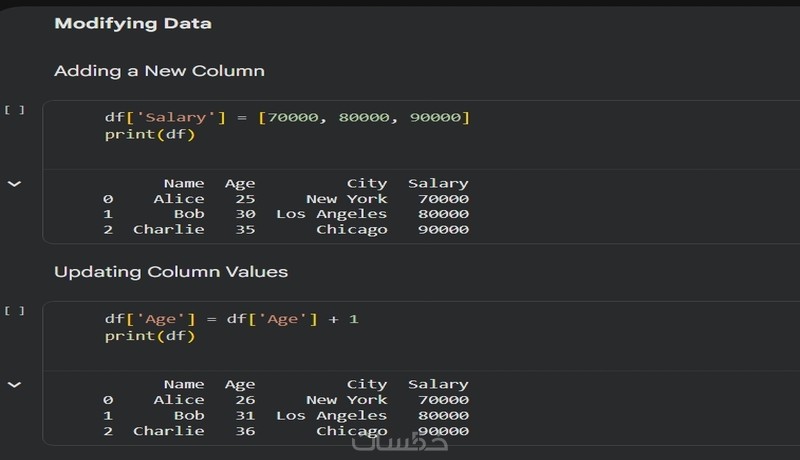Place cursor in the df['Age'] + 1 line
The image size is (800, 460).
(232, 319)
